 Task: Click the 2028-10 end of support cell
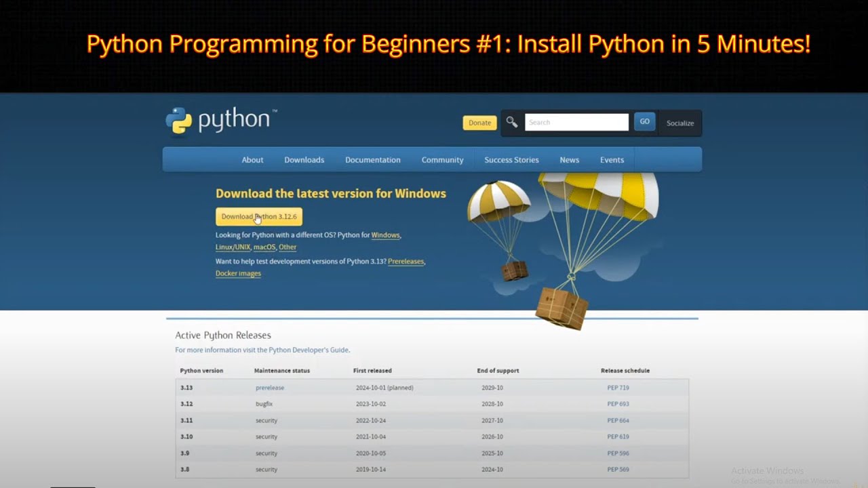click(x=492, y=404)
